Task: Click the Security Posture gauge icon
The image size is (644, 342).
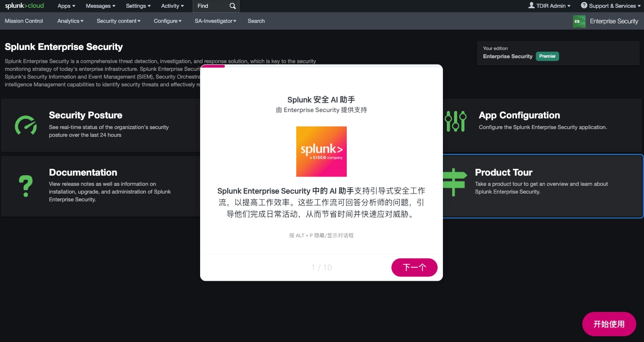Action: click(x=26, y=126)
